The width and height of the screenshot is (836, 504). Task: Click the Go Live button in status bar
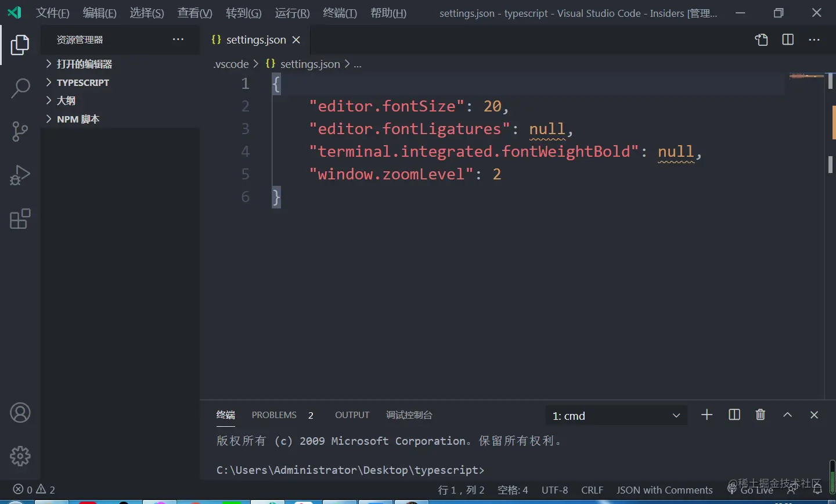pos(750,490)
